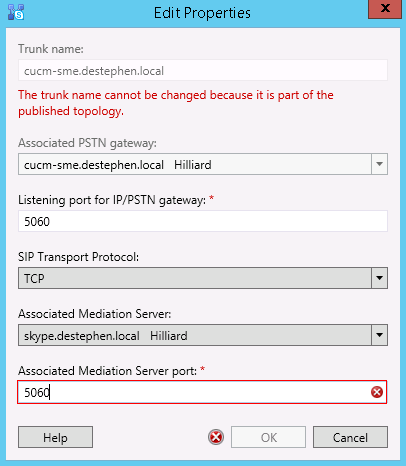The width and height of the screenshot is (406, 466).
Task: Click the Trunk name text field
Action: click(x=203, y=70)
